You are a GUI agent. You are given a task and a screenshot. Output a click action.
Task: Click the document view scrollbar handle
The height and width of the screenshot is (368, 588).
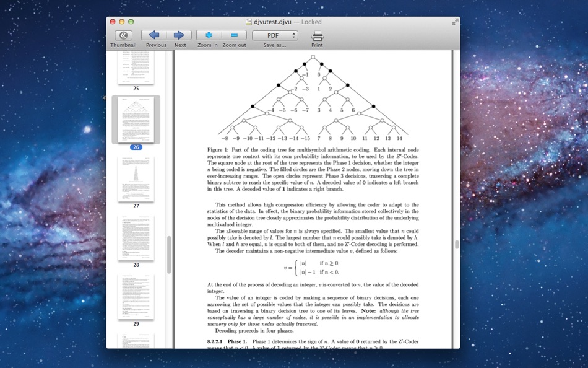click(456, 245)
